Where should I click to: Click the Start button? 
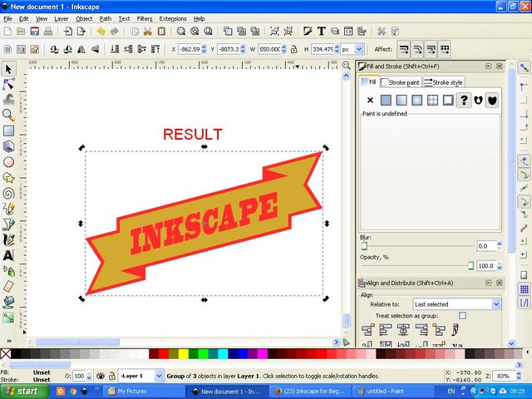pyautogui.click(x=25, y=392)
